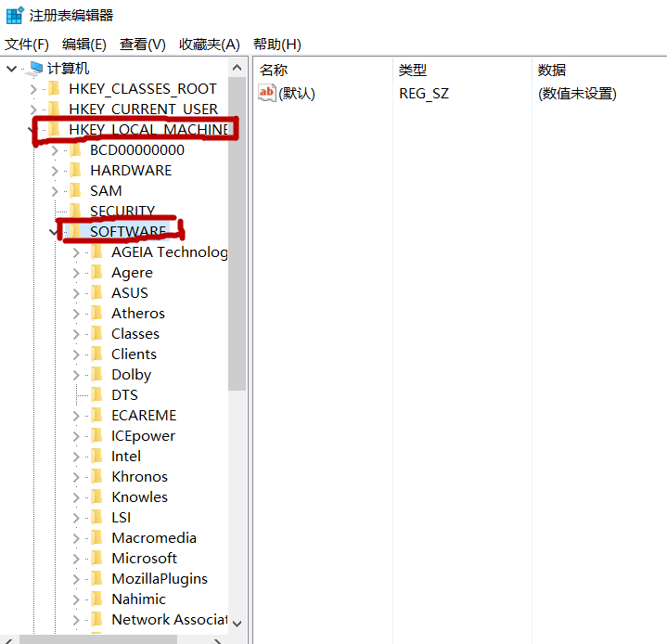
Task: Select the ICEpower key
Action: [143, 436]
